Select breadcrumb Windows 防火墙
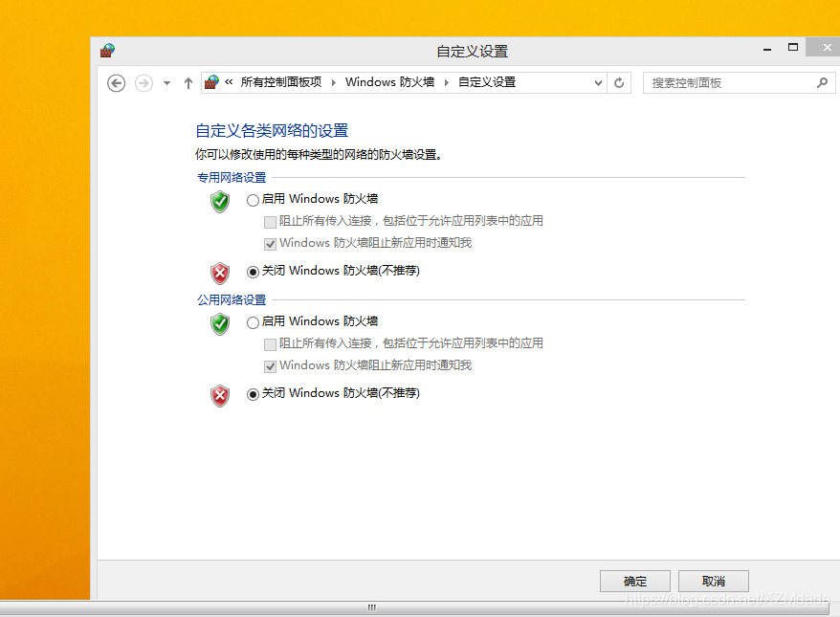Image resolution: width=840 pixels, height=617 pixels. pyautogui.click(x=390, y=82)
